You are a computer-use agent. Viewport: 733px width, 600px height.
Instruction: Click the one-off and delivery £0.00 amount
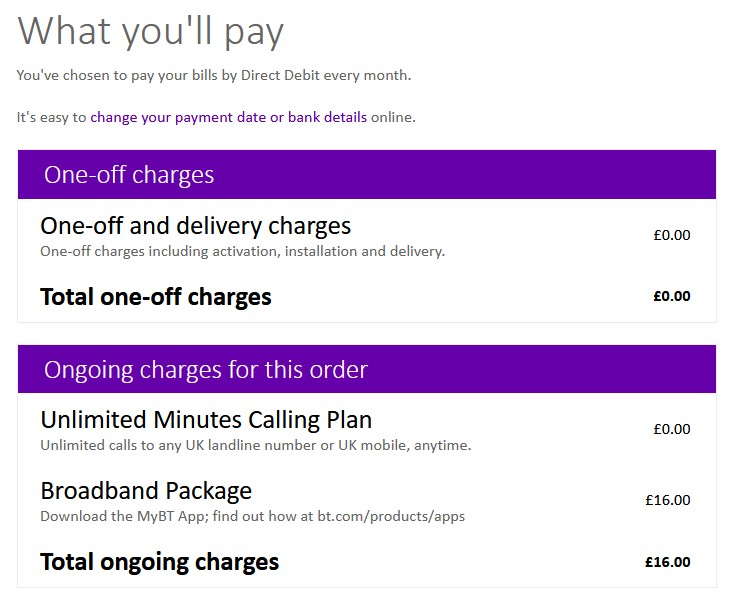[672, 235]
